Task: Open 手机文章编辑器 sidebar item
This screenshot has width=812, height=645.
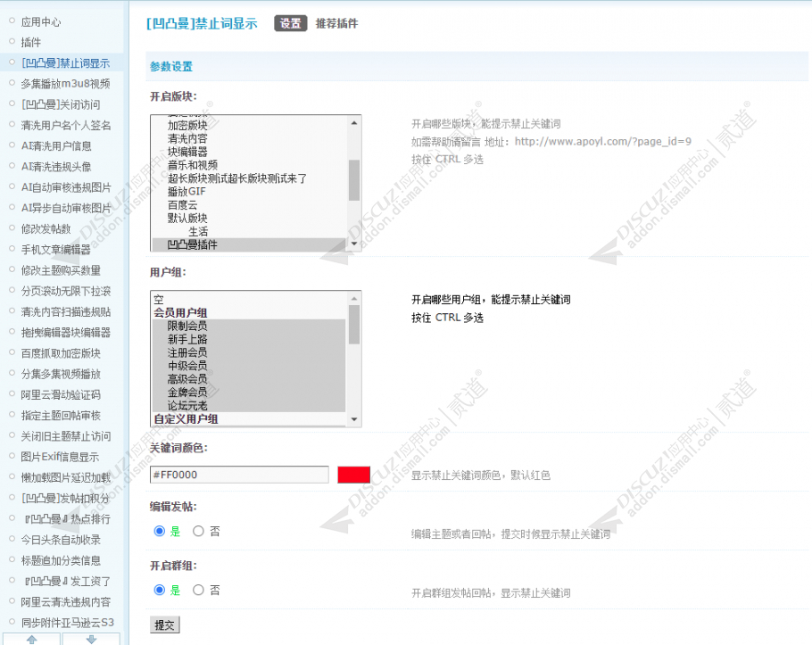Action: [x=56, y=250]
